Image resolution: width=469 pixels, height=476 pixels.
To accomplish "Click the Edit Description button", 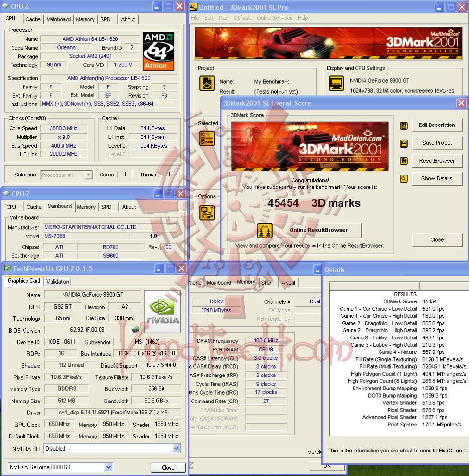I will [x=437, y=125].
